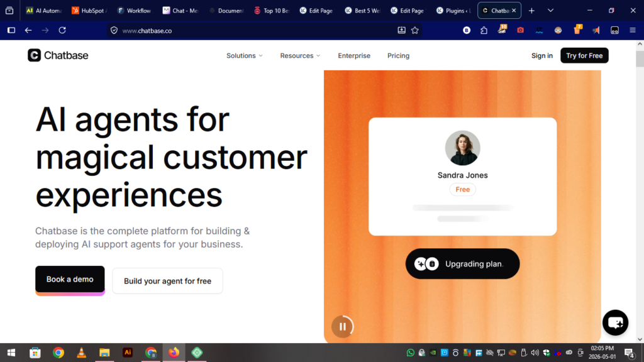
Task: Click the red camera screenshot extension icon
Action: (x=520, y=30)
